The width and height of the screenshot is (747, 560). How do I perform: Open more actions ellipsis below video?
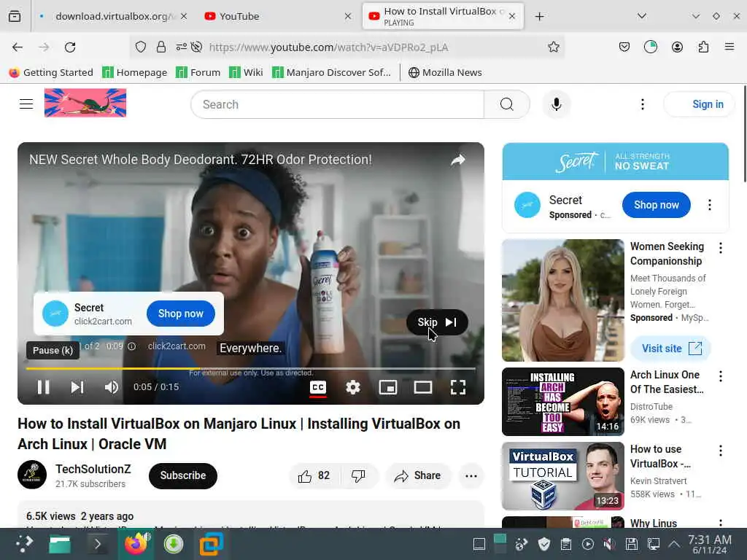coord(471,475)
